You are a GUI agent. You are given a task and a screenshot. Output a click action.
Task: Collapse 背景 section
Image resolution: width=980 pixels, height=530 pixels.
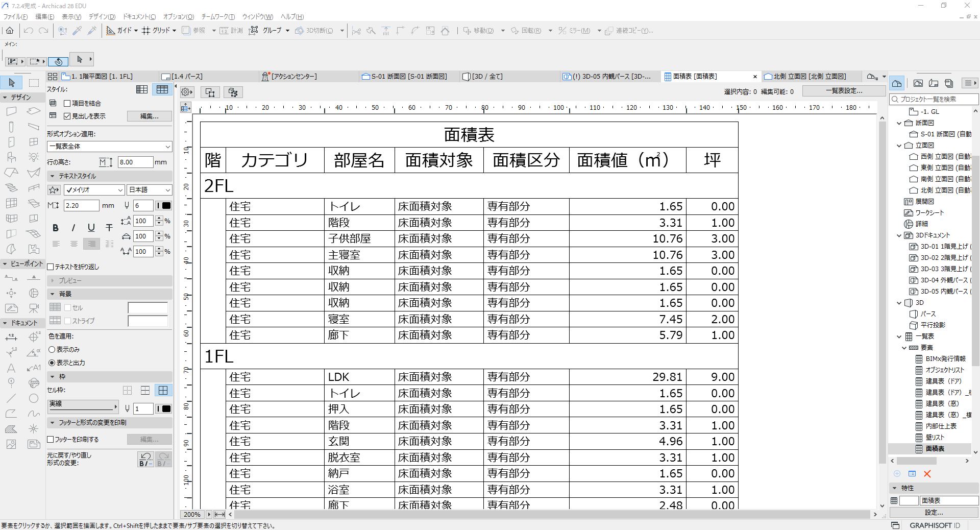[x=52, y=294]
